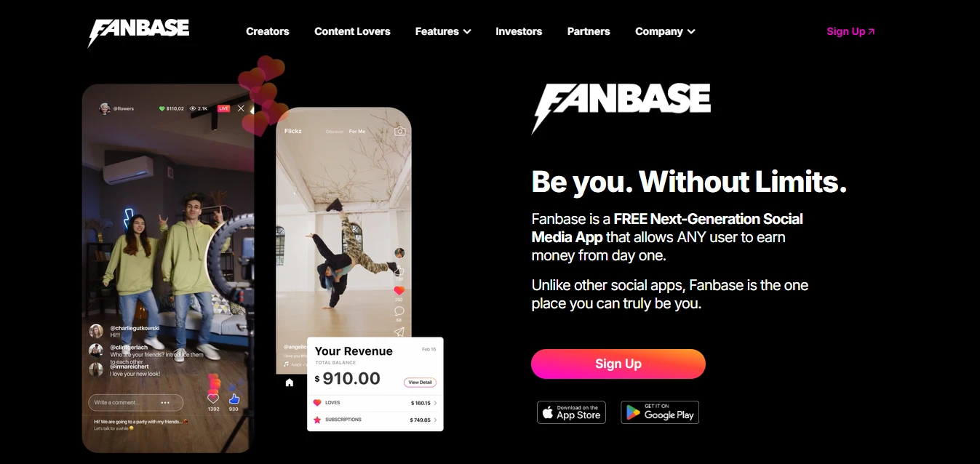Viewport: 980px width, 464px height.
Task: Expand the Loves revenue row chevron
Action: click(435, 403)
